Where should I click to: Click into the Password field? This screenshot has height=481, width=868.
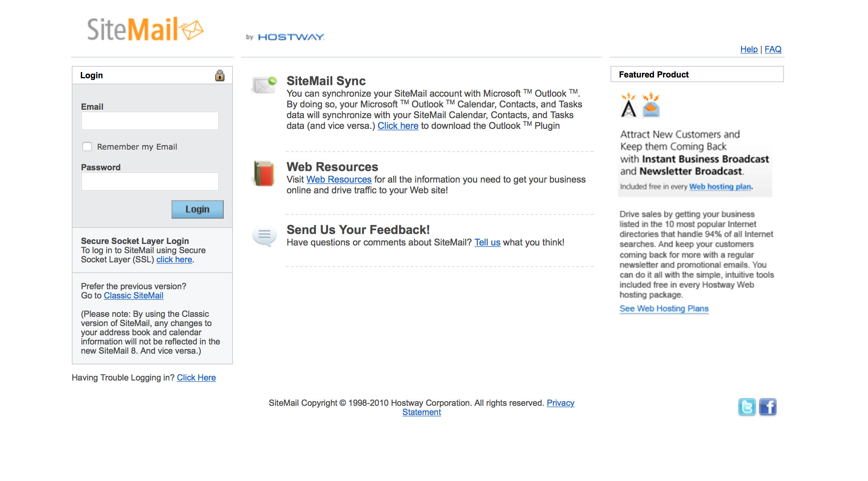click(150, 181)
